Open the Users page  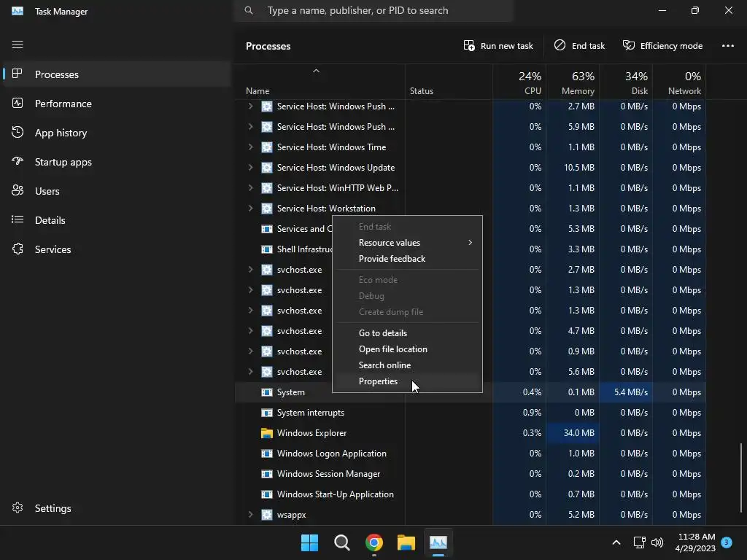(x=117, y=191)
